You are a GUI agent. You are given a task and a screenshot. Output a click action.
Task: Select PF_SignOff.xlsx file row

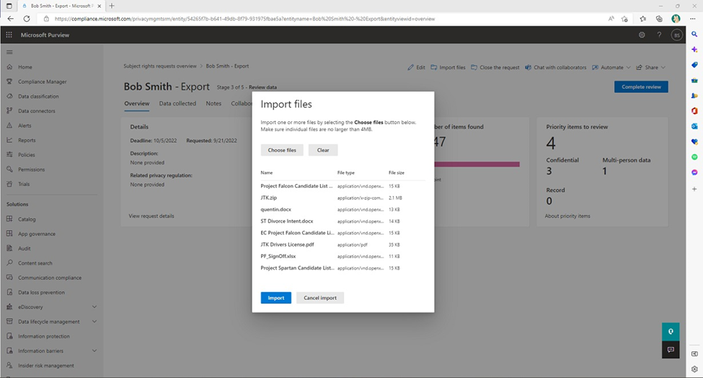(343, 256)
